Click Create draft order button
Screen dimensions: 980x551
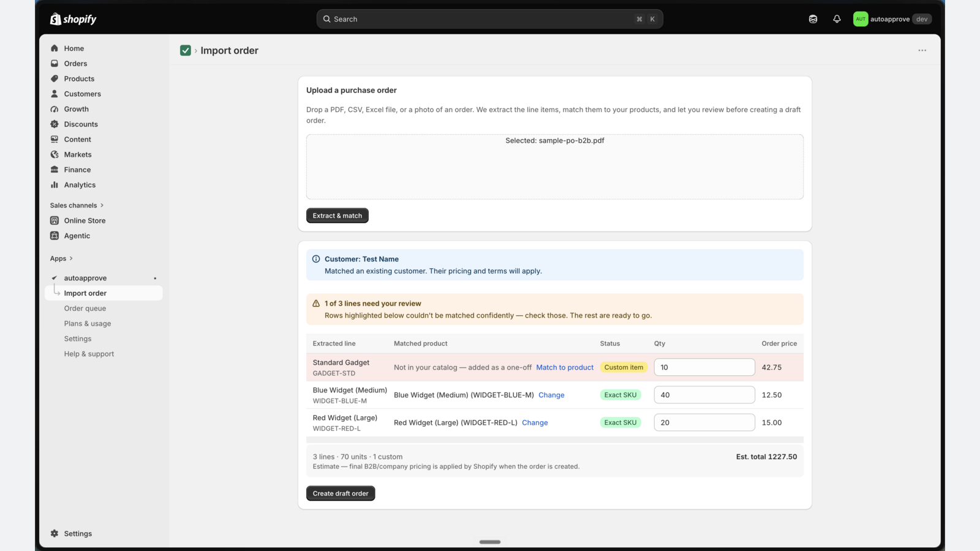[341, 493]
